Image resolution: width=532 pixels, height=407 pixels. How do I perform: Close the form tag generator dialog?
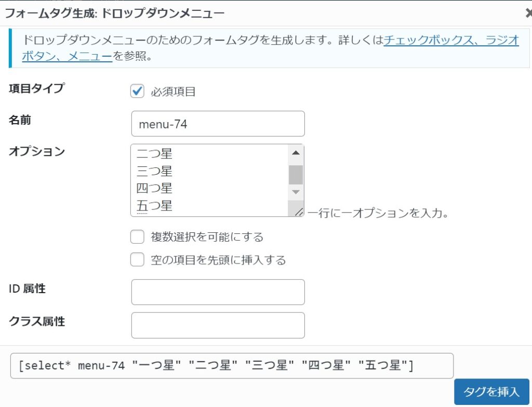click(528, 13)
